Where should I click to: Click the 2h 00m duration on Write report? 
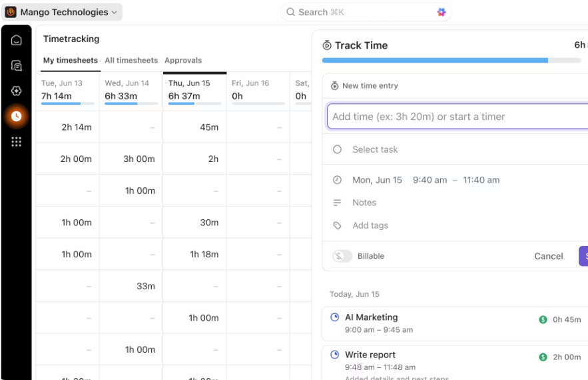coord(567,357)
